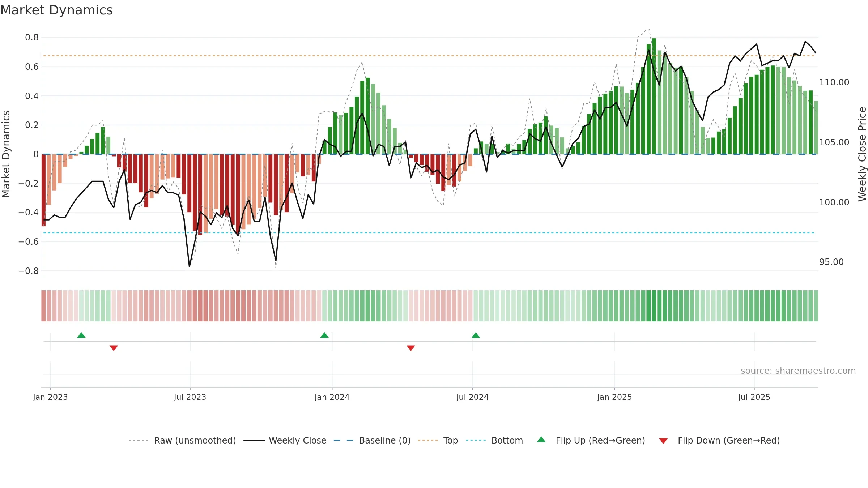Toggle the Flip Up (Red→Green) legend entry
Screen dimensions: 868x488
pos(591,440)
